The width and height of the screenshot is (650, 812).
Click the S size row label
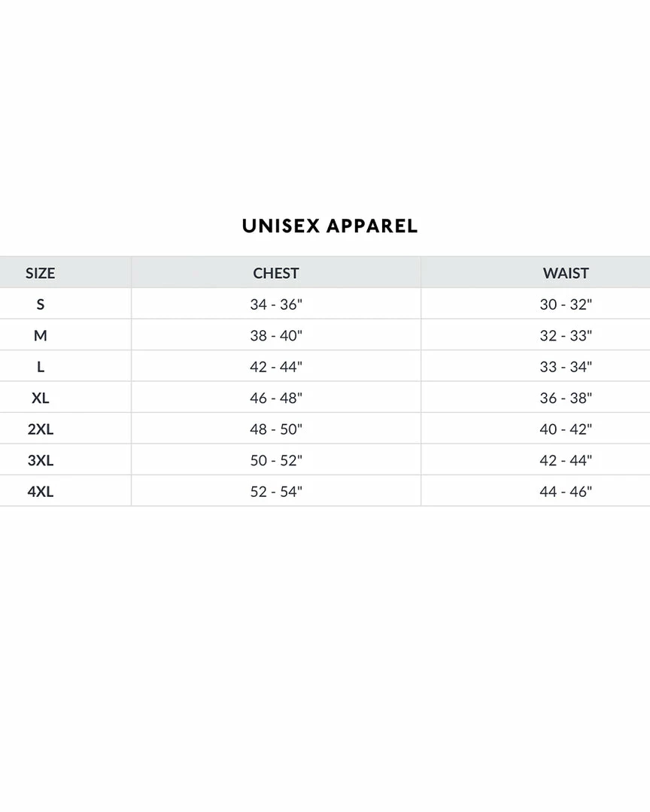click(41, 304)
